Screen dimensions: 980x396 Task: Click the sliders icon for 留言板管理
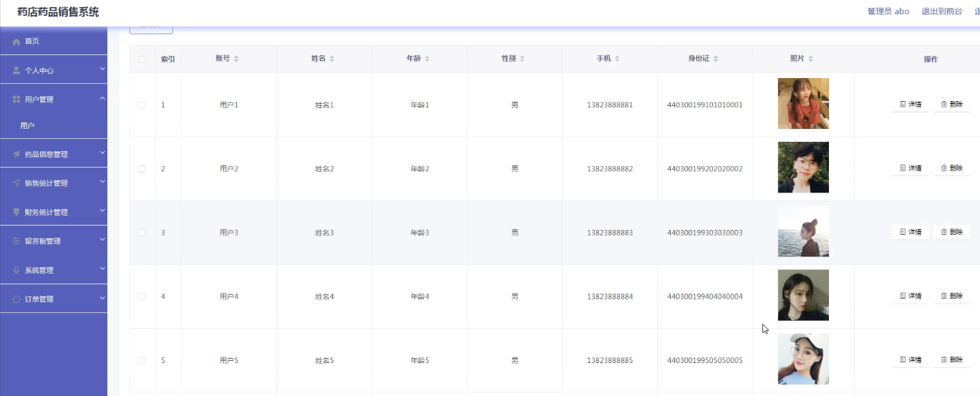16,241
